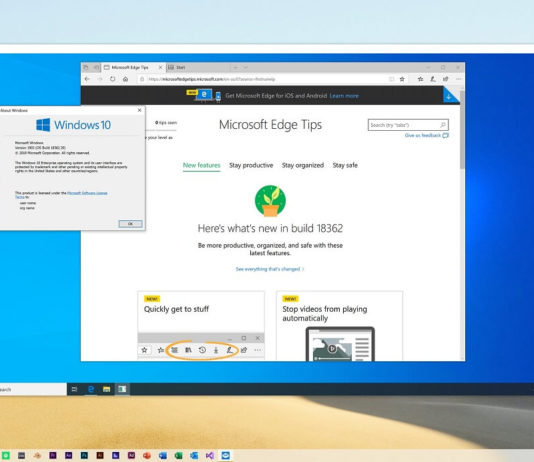Image resolution: width=534 pixels, height=462 pixels.
Task: Open Give us feedback link
Action: click(x=427, y=136)
